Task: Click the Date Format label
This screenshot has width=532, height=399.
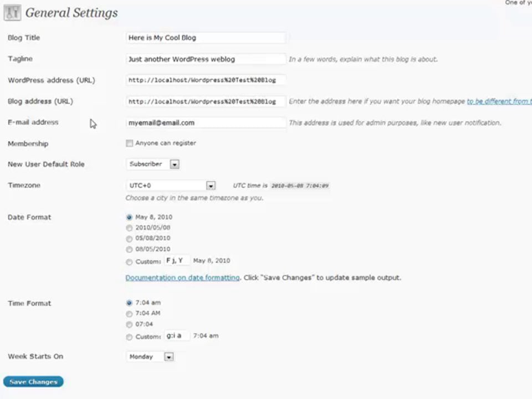Action: tap(29, 217)
